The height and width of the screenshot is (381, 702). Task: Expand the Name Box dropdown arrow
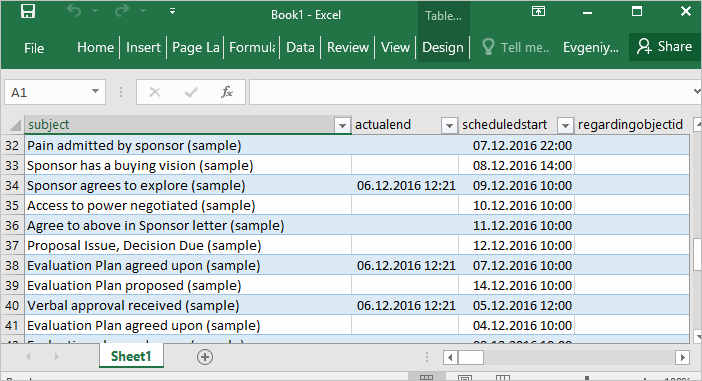click(95, 91)
